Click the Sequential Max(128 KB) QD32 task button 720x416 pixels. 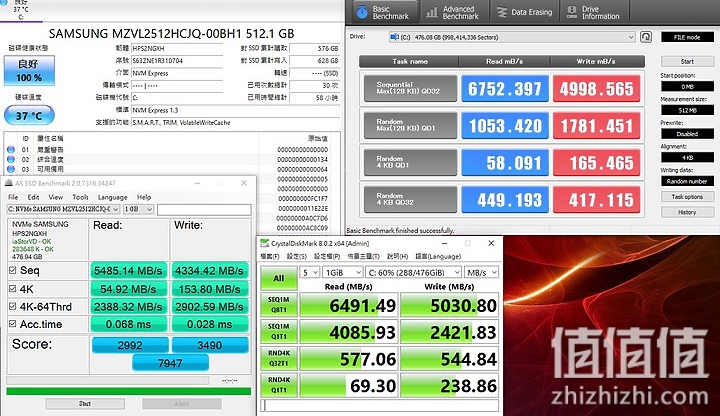pos(411,88)
